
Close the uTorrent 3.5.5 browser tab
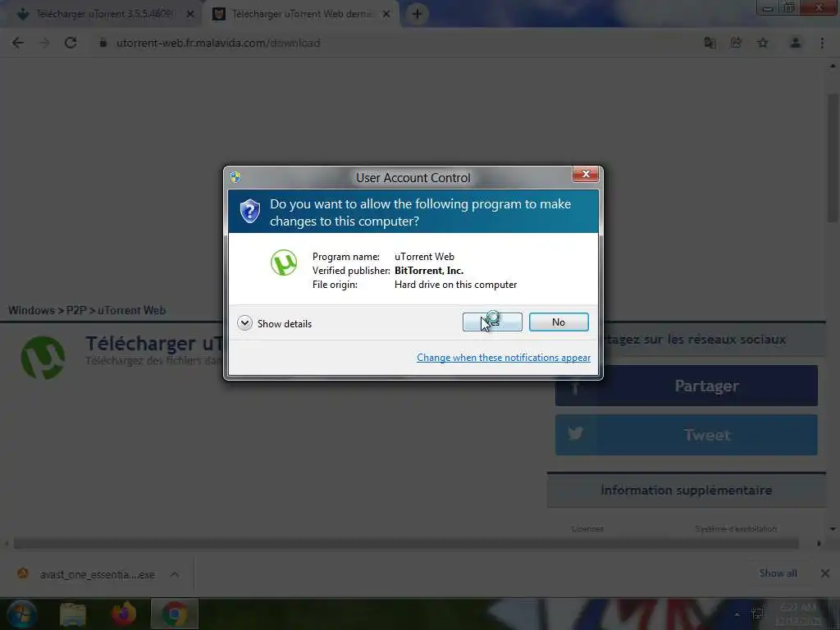189,15
